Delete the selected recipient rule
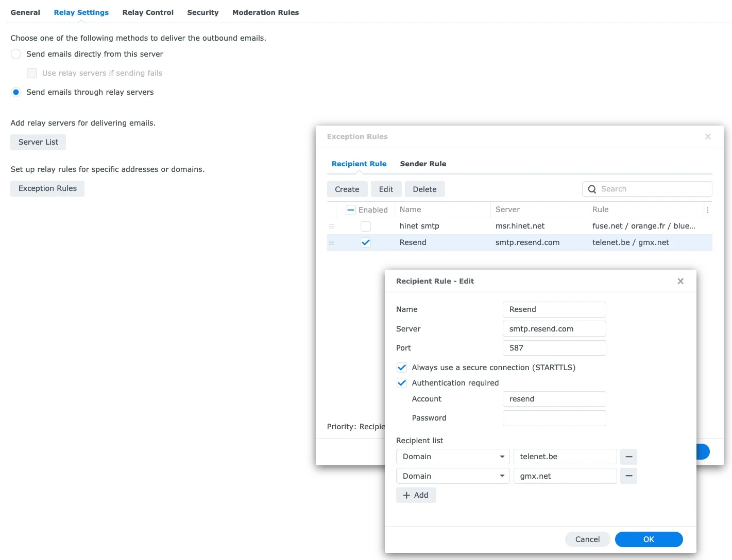This screenshot has width=732, height=560. [x=424, y=189]
